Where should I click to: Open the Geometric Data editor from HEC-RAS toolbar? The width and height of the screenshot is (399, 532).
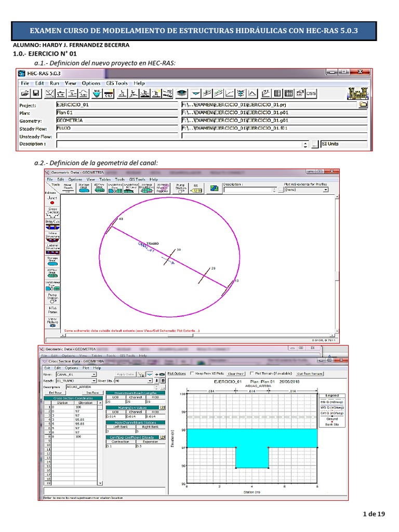click(x=49, y=94)
